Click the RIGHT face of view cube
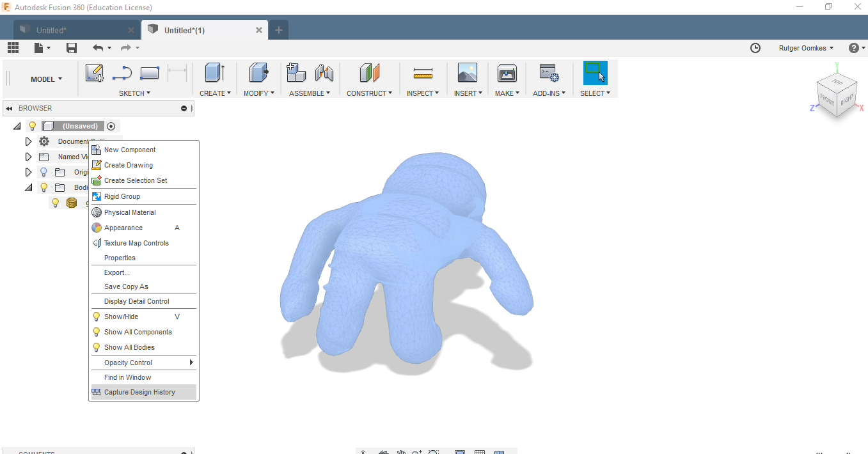Screen dimensions: 868x454 (x=848, y=99)
